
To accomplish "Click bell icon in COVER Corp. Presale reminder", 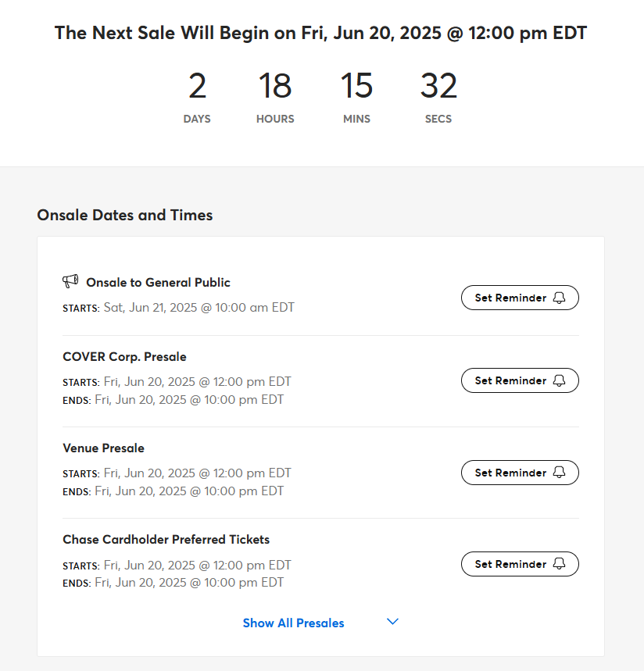I will coord(560,380).
